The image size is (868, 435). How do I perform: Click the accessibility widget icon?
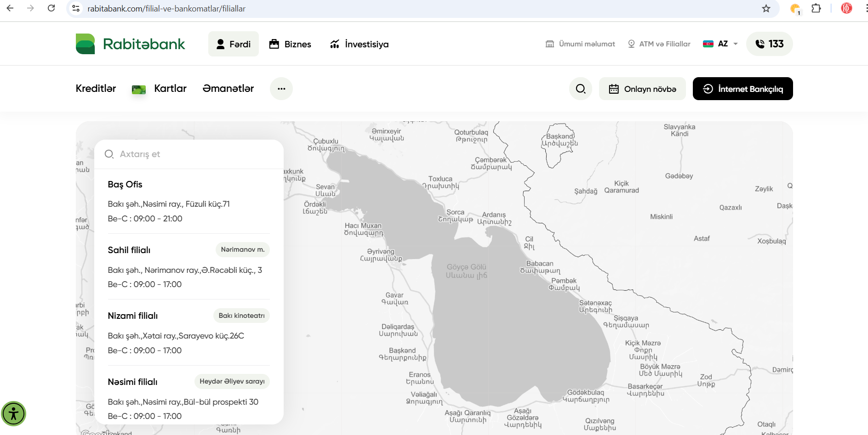[x=14, y=414]
